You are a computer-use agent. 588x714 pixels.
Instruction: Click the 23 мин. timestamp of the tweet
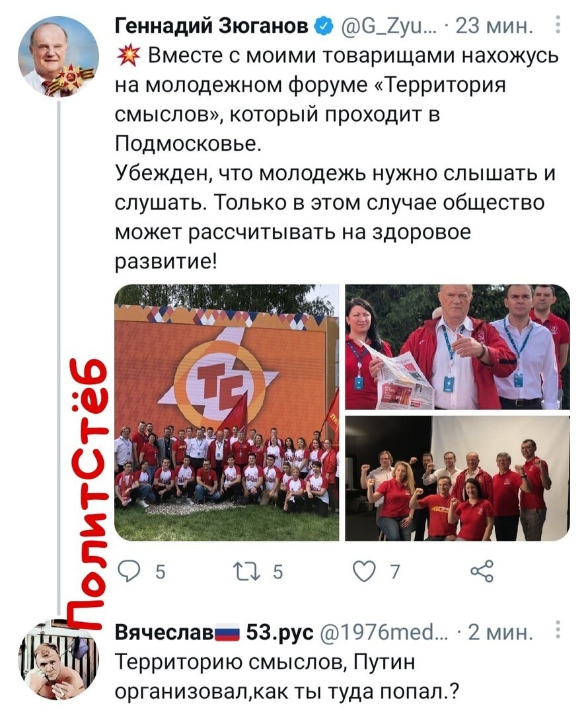tap(494, 27)
